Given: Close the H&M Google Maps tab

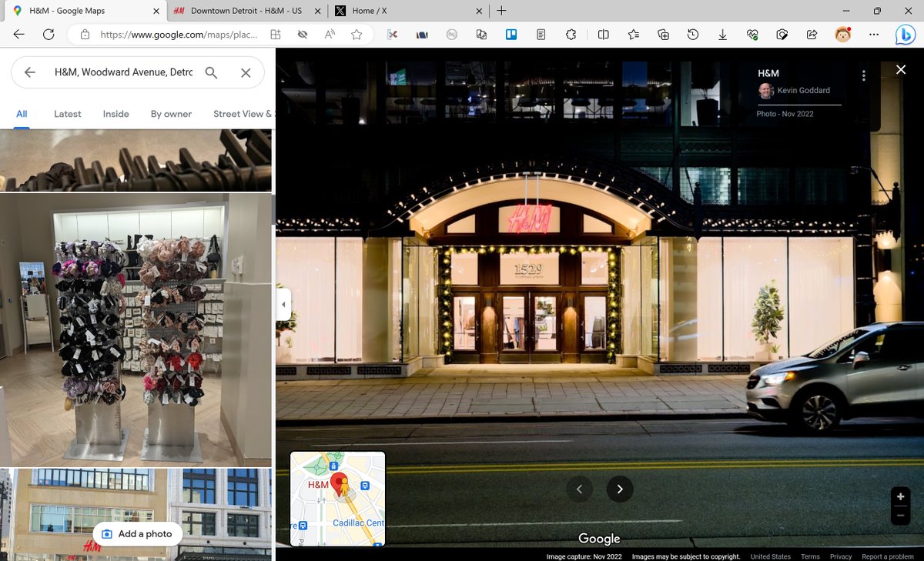Looking at the screenshot, I should [x=156, y=11].
